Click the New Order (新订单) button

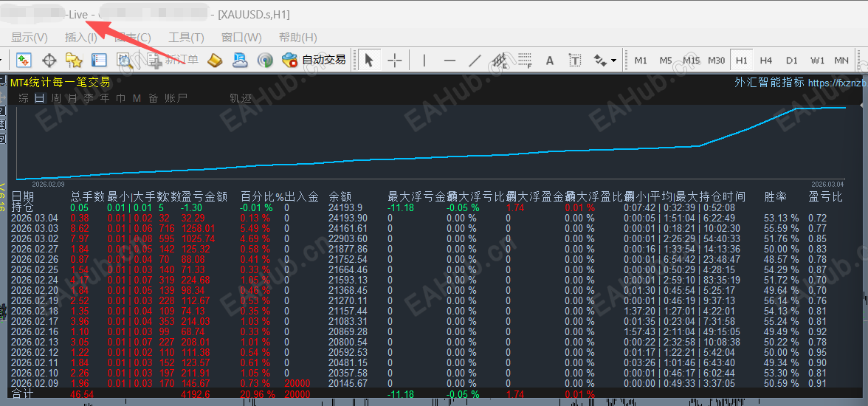pyautogui.click(x=173, y=60)
